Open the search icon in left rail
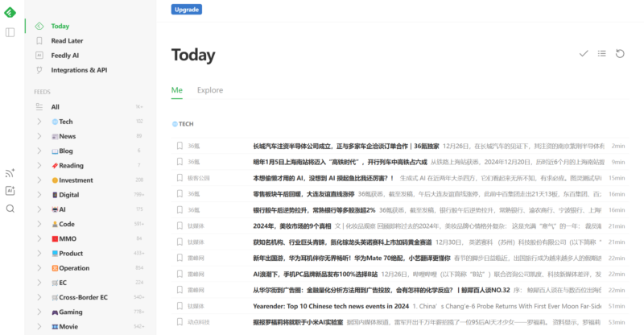 [10, 209]
